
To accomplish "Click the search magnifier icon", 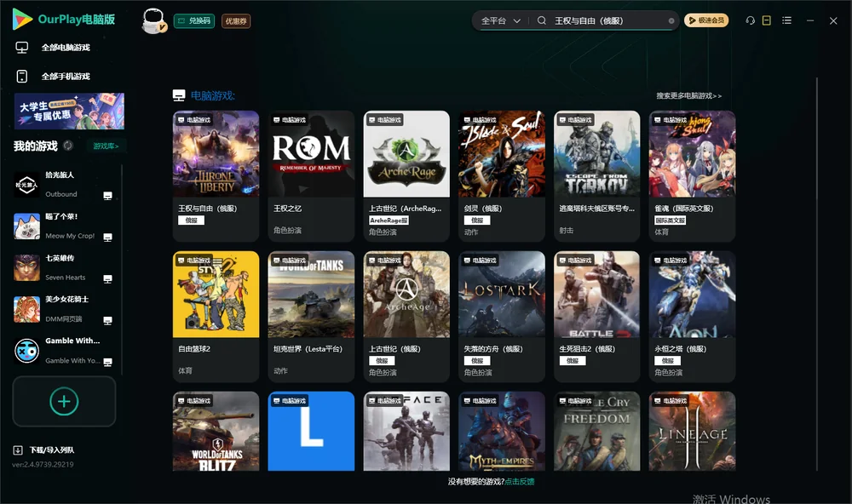I will point(542,20).
